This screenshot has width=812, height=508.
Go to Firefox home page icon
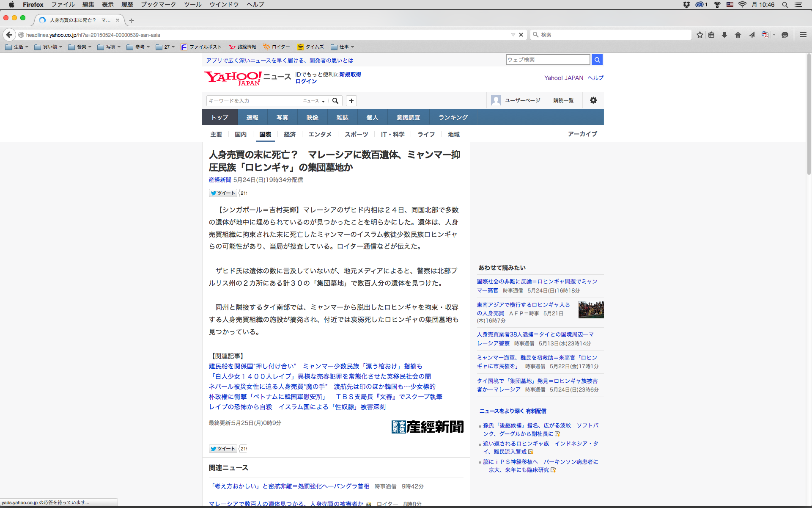[x=738, y=35]
